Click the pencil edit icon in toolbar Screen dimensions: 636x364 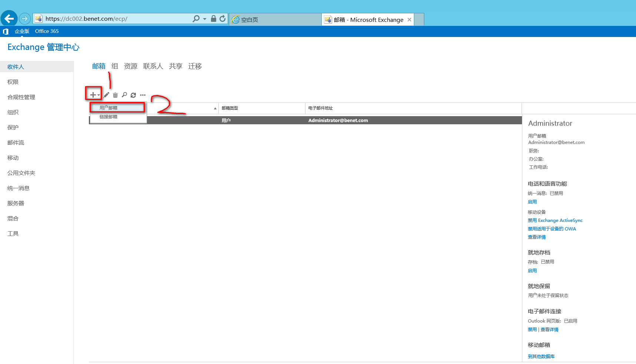(106, 95)
